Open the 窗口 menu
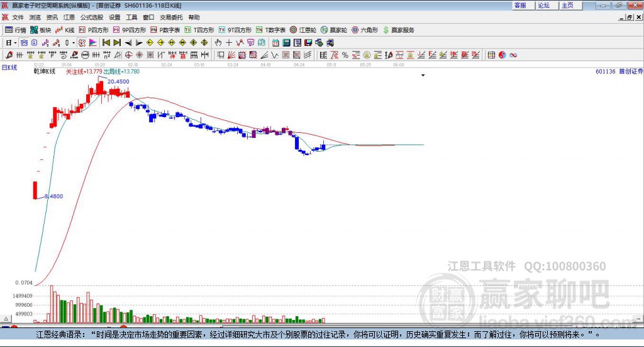The height and width of the screenshot is (347, 644). (x=148, y=17)
